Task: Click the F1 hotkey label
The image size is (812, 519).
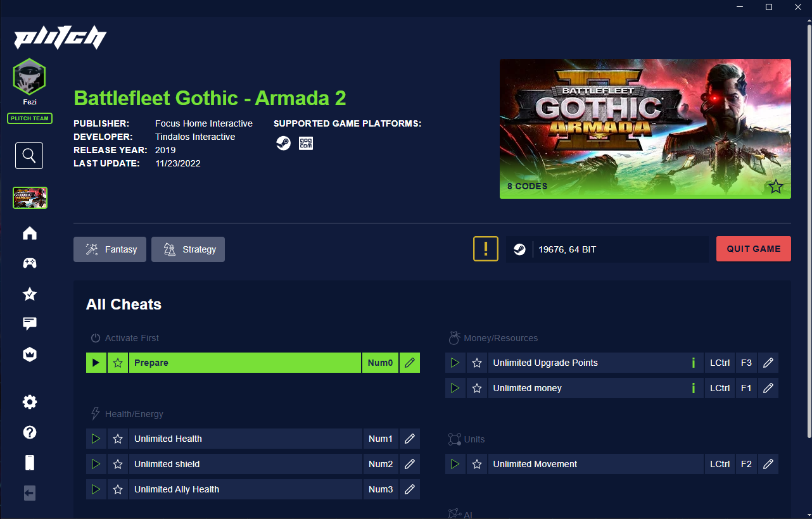Action: click(x=746, y=388)
